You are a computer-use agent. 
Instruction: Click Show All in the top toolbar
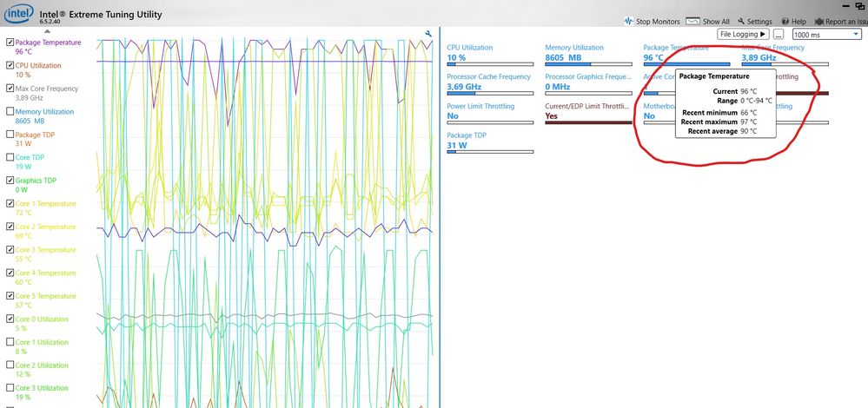pos(707,22)
